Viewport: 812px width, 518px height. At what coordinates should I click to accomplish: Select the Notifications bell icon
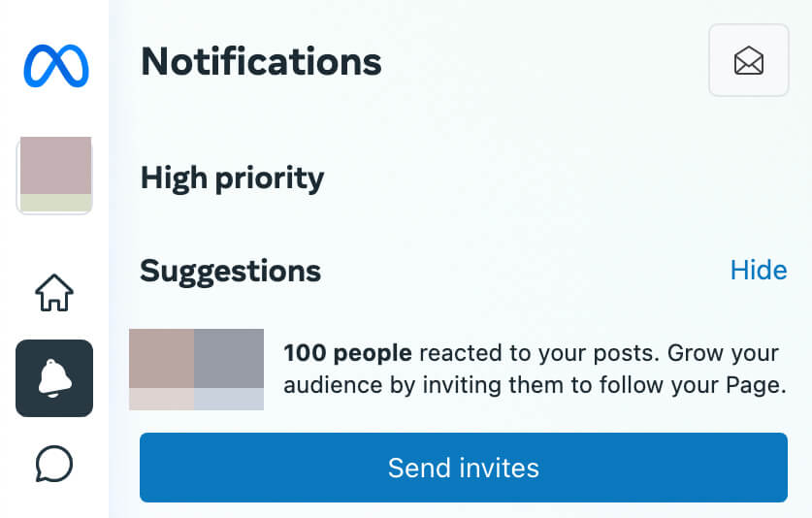coord(54,378)
